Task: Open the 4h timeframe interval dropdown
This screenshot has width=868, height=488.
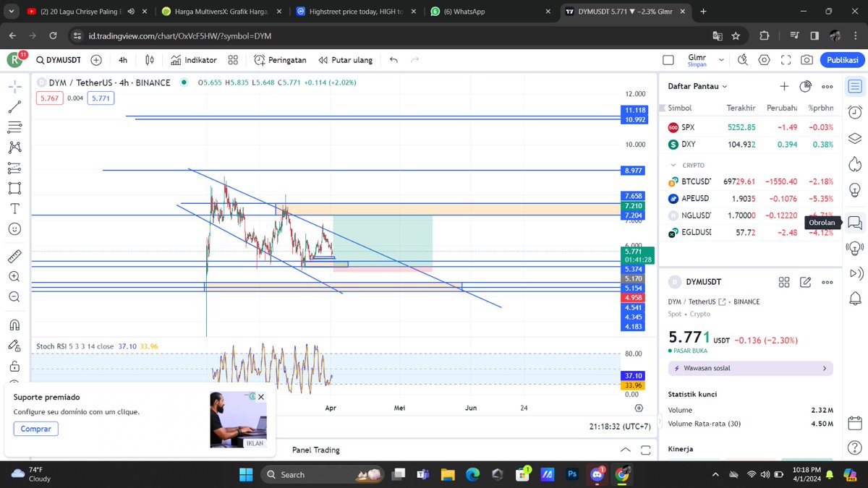Action: 123,60
